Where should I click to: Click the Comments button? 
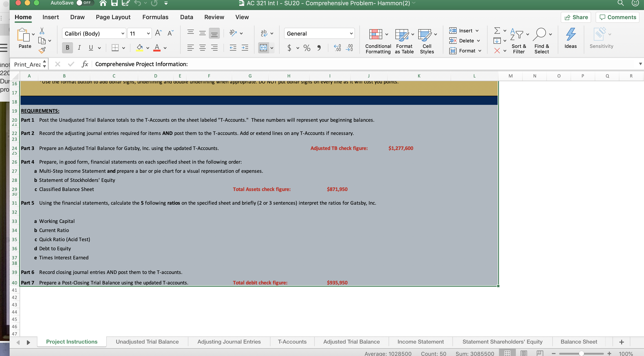point(618,17)
